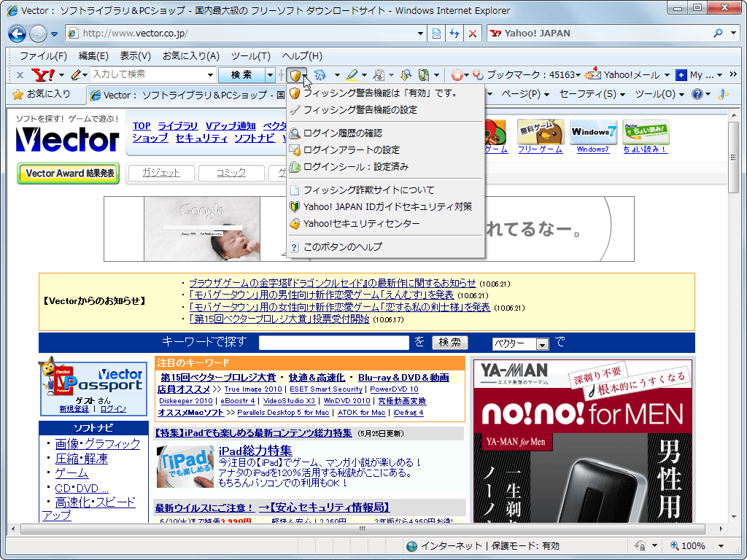Click the red Stop loading icon
The height and width of the screenshot is (560, 747).
tap(472, 34)
